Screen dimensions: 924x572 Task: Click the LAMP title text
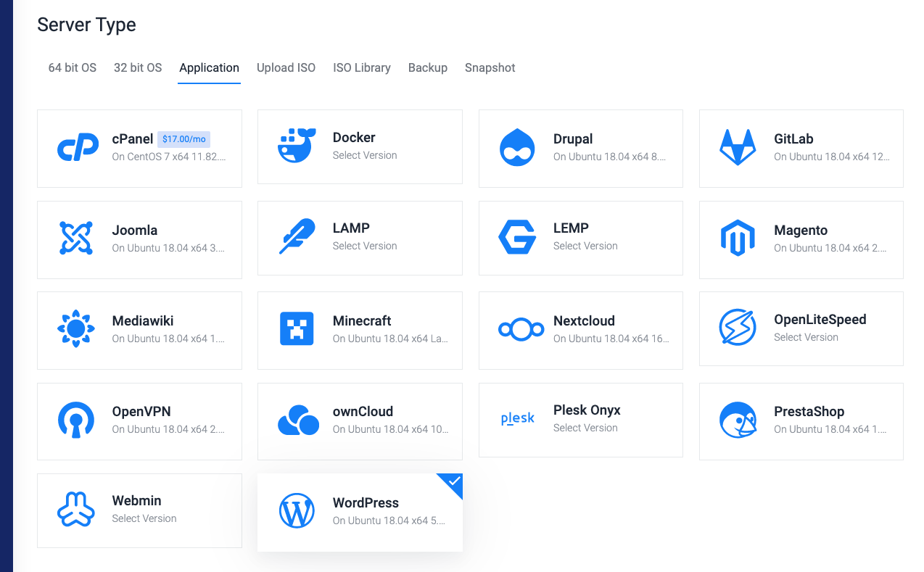[351, 228]
